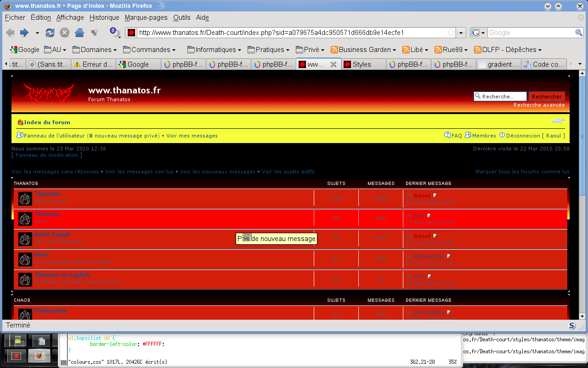Show the list of all tabs
588x368 pixels.
pyautogui.click(x=581, y=64)
